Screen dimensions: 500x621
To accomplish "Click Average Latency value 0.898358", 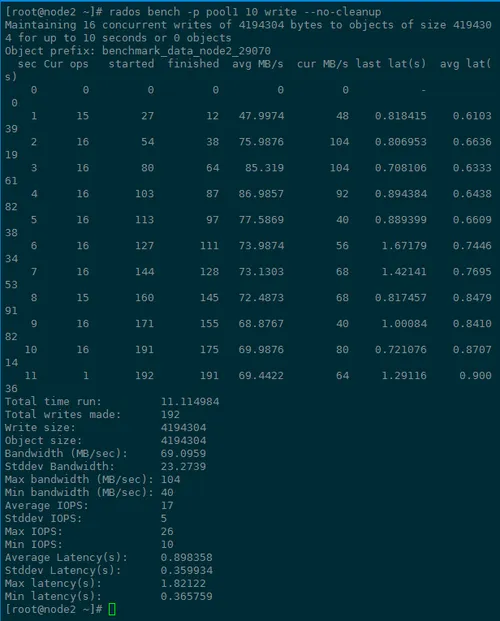I will pos(187,558).
